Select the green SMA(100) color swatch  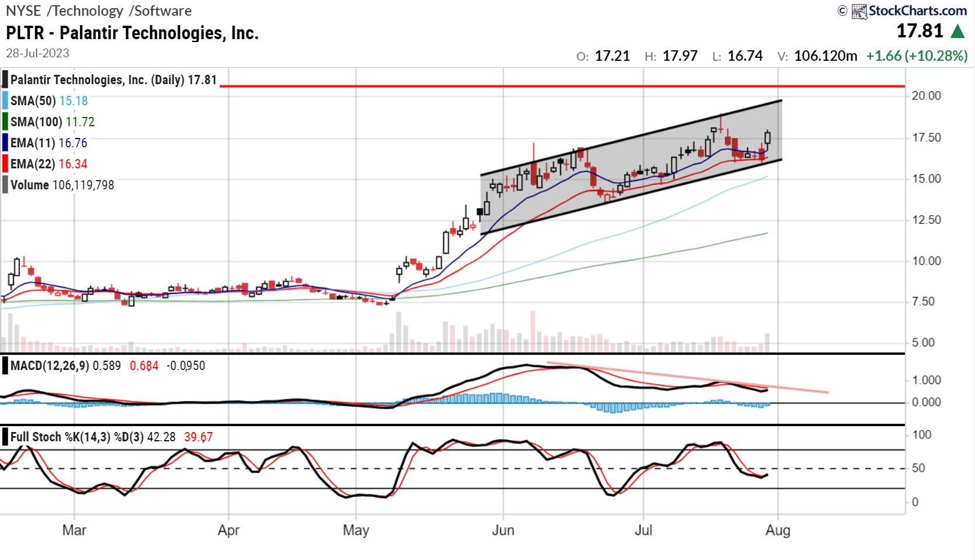[x=5, y=122]
